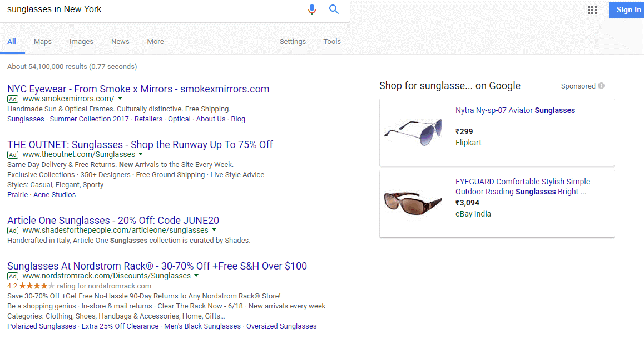The width and height of the screenshot is (644, 343).
Task: Click the 'Oversized Sunglasses' sitelink
Action: pos(281,326)
